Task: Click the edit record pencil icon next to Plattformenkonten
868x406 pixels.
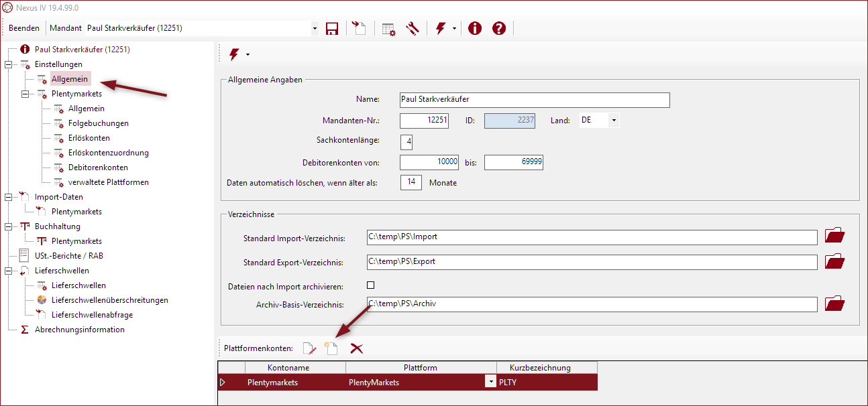Action: click(309, 348)
